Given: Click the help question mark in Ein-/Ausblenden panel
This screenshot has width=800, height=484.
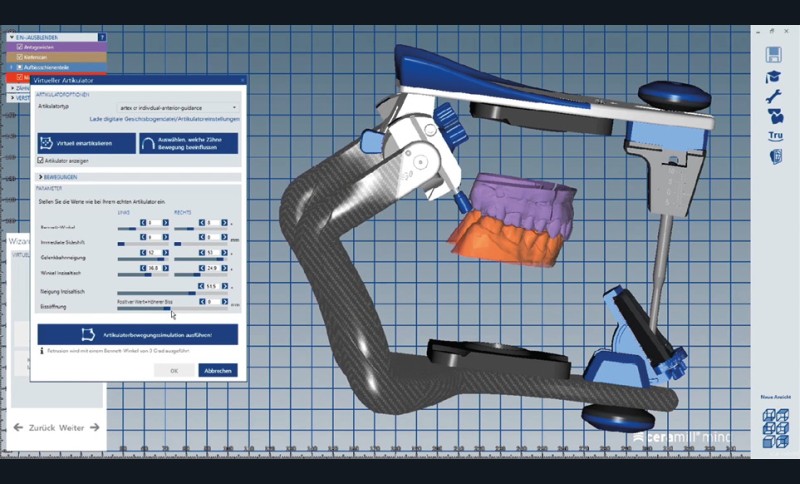Looking at the screenshot, I should (101, 37).
